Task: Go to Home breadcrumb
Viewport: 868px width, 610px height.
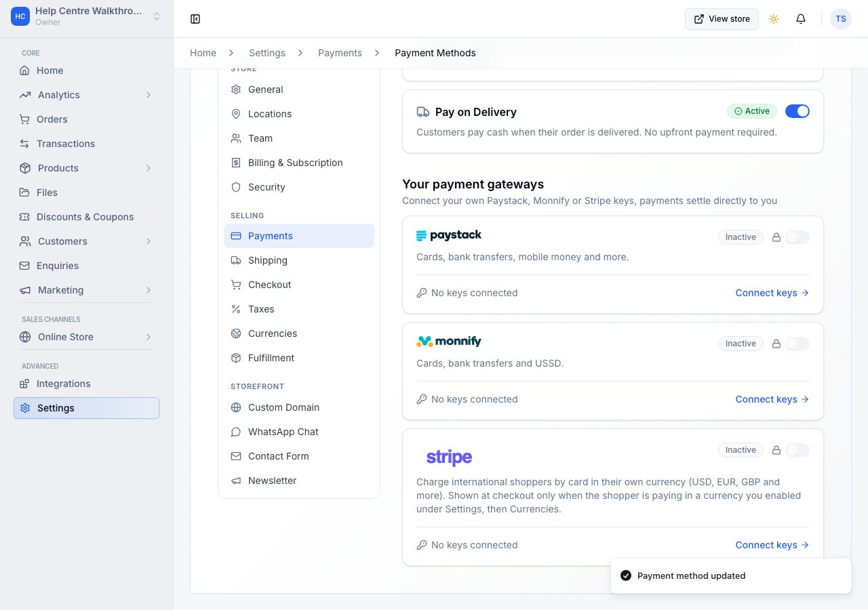Action: click(203, 53)
